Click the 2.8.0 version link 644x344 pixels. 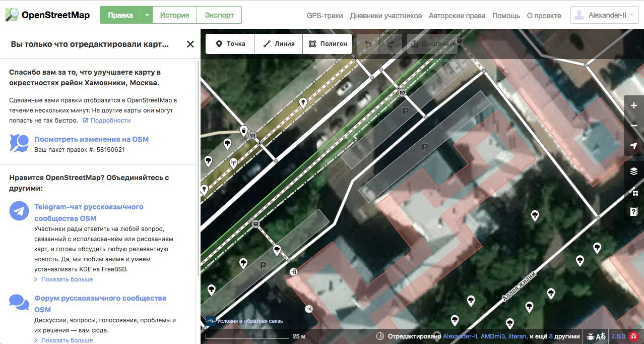pos(618,336)
